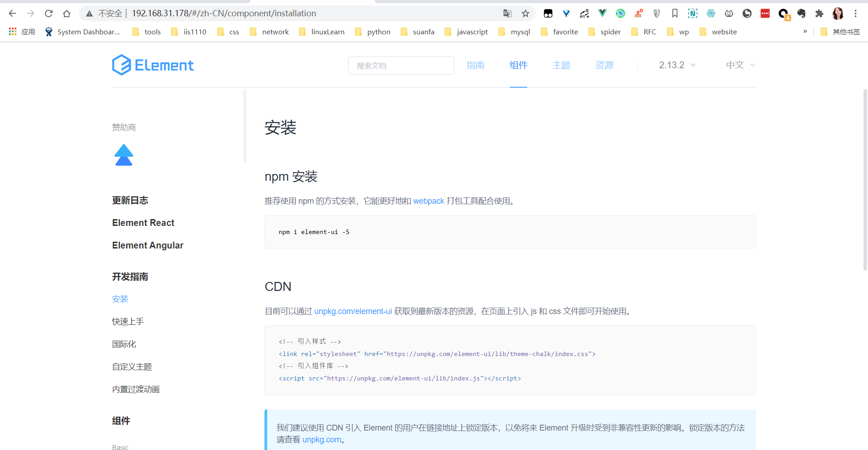The image size is (868, 450).
Task: Open the Tampermonkey extension
Action: pos(548,14)
